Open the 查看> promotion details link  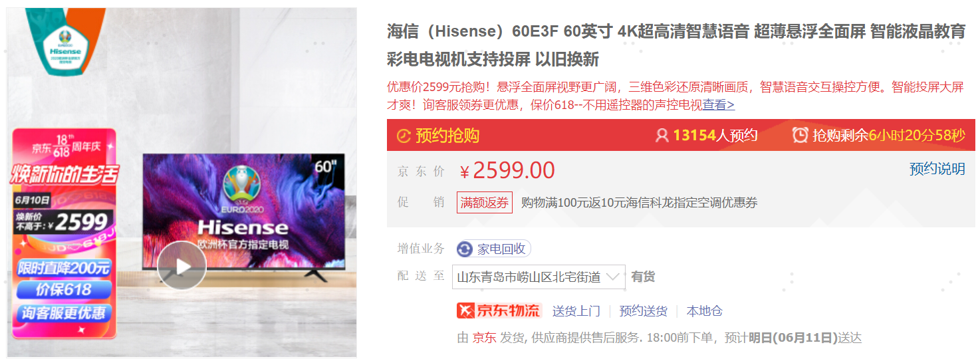point(719,105)
